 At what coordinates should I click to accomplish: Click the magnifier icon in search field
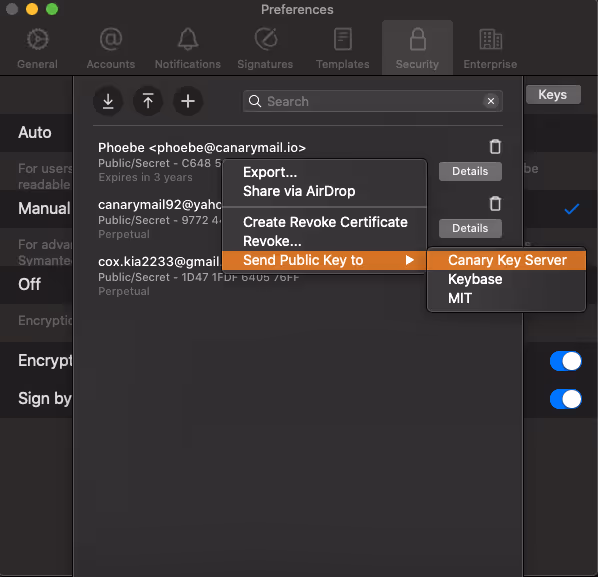point(255,101)
